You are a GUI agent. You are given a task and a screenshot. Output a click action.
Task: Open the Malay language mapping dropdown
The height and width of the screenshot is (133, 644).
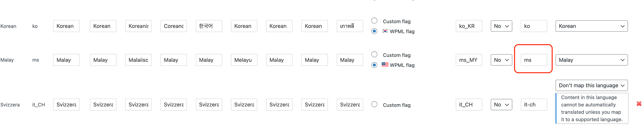(x=591, y=60)
